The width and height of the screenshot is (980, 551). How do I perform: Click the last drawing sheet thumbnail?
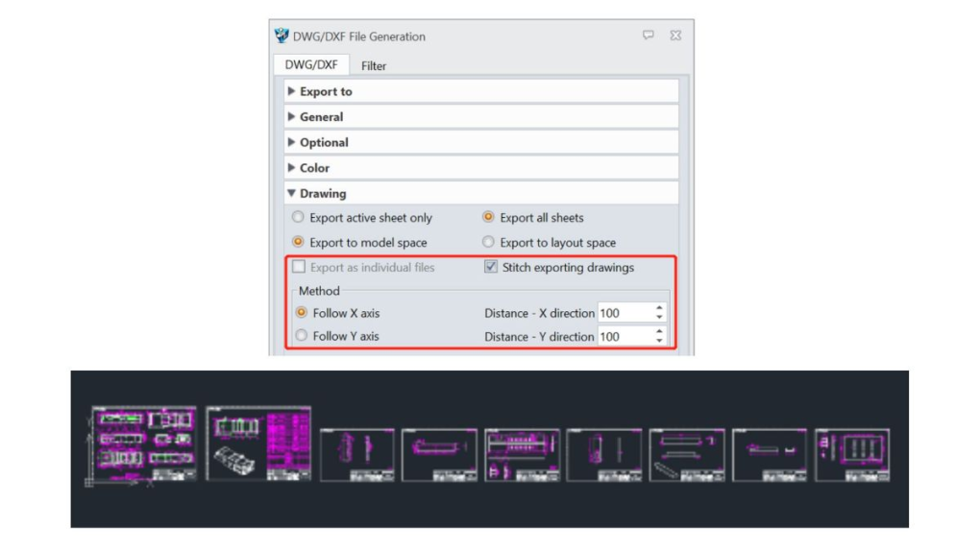tap(852, 455)
